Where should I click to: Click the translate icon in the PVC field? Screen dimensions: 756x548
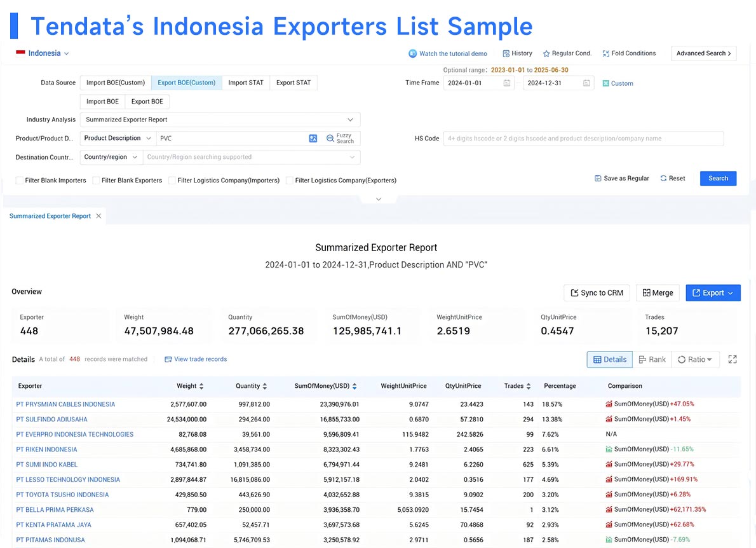coord(313,139)
